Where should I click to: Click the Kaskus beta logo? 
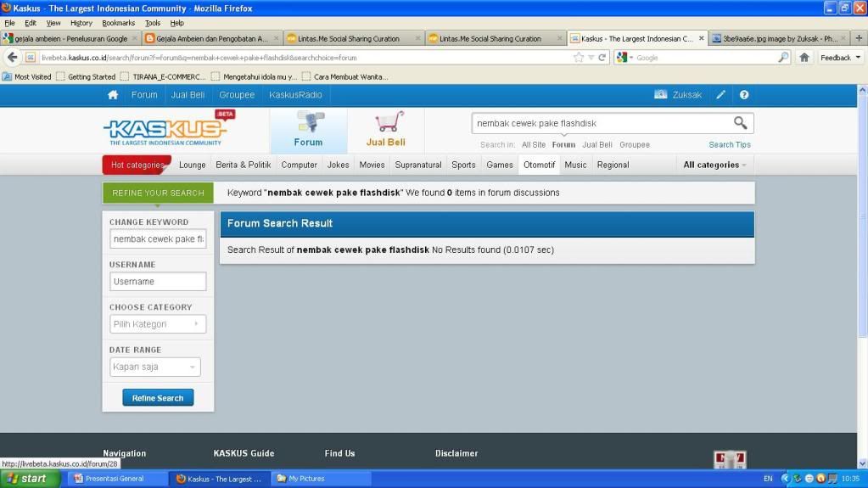point(169,128)
